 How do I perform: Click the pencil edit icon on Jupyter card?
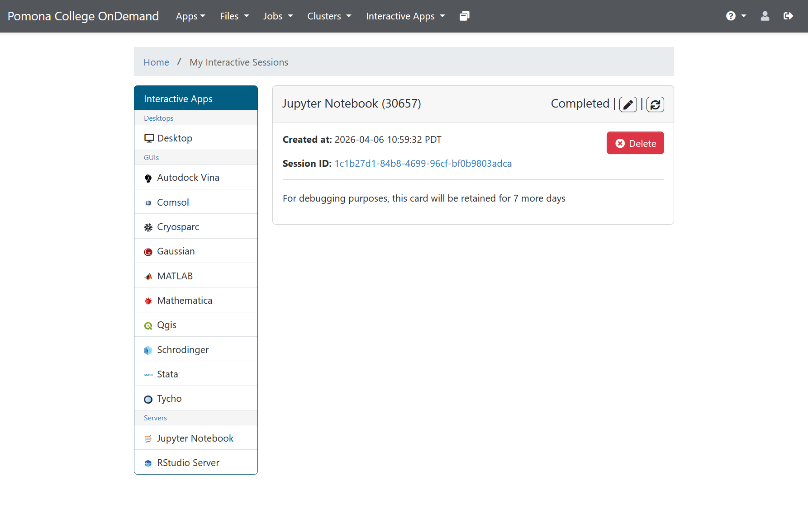pos(628,104)
